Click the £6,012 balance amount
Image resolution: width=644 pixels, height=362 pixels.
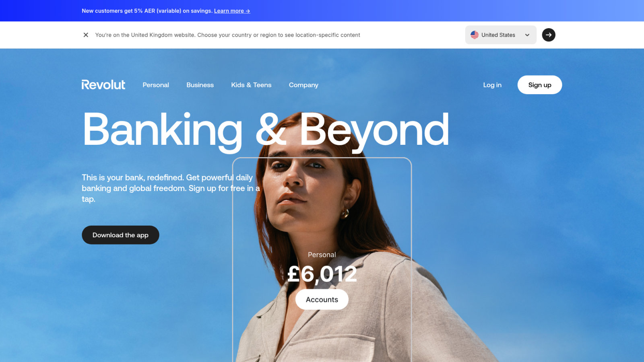(x=322, y=274)
